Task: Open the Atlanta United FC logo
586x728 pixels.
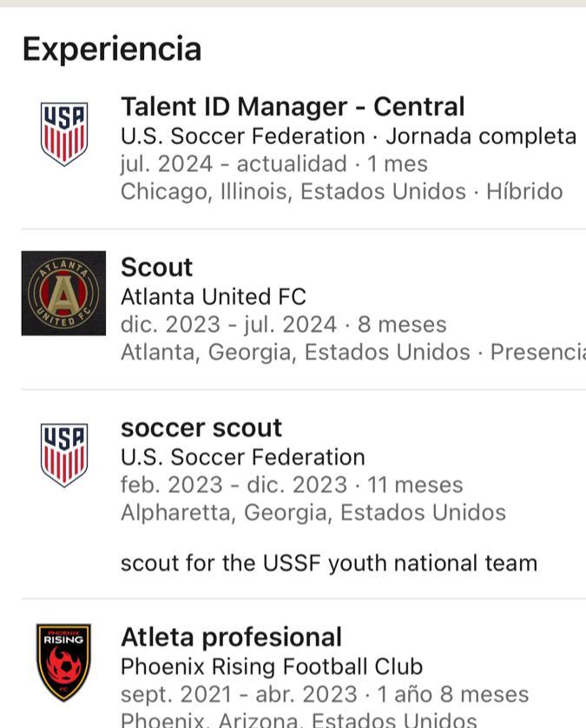Action: point(63,294)
